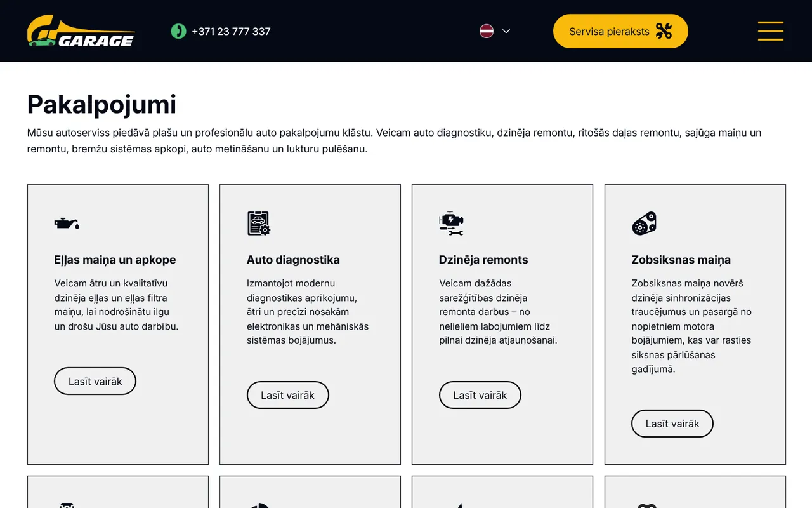812x508 pixels.
Task: Open the Auto diagnostika heading
Action: tap(293, 260)
